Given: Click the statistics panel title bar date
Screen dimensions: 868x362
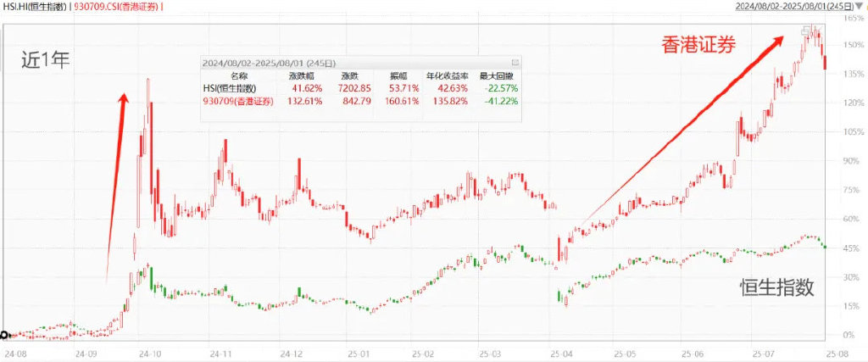Looking at the screenshot, I should (x=268, y=63).
